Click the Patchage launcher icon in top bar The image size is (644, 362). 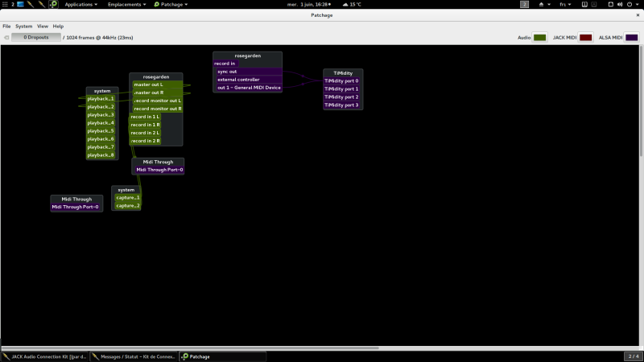[54, 4]
